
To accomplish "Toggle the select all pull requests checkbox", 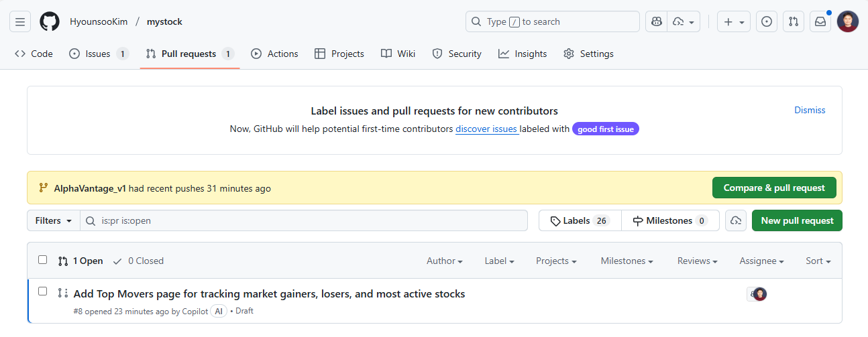I will [43, 260].
